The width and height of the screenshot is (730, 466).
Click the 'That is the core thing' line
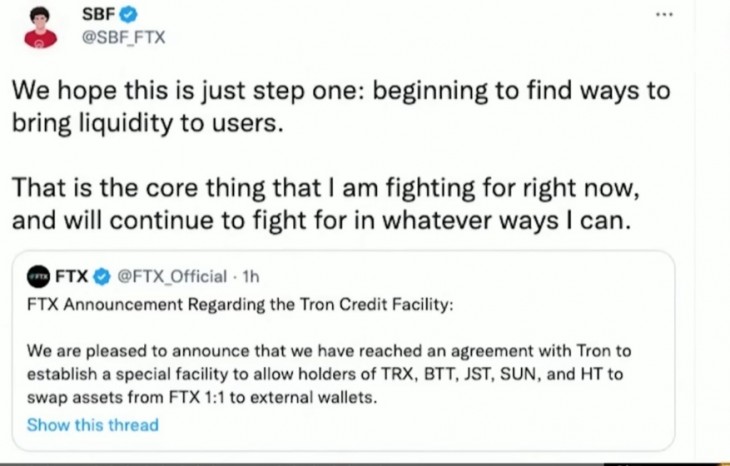click(x=325, y=188)
